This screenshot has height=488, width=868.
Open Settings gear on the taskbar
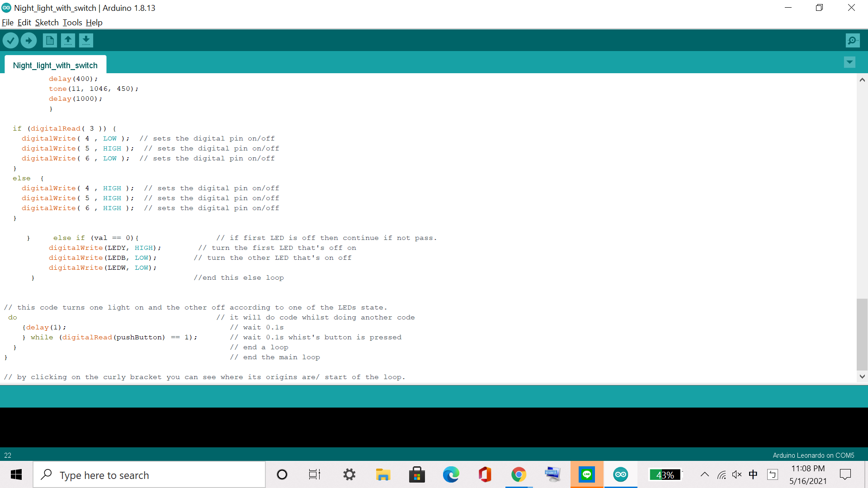click(349, 474)
